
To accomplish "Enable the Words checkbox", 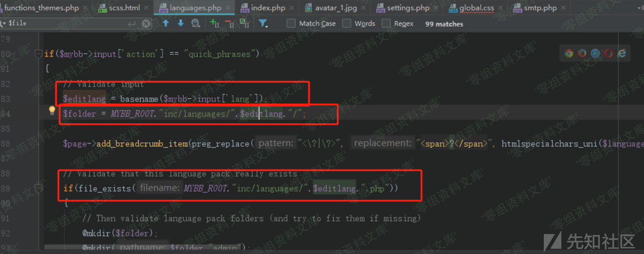I will pyautogui.click(x=346, y=24).
